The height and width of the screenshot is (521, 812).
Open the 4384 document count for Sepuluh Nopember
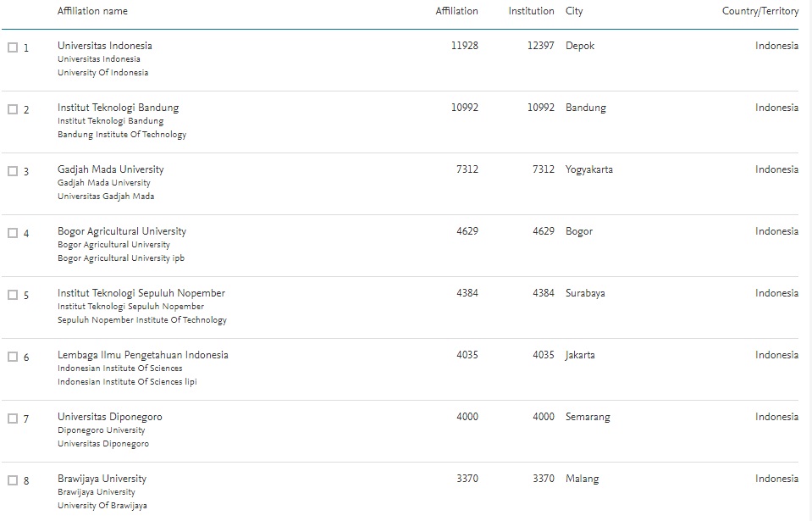(466, 293)
